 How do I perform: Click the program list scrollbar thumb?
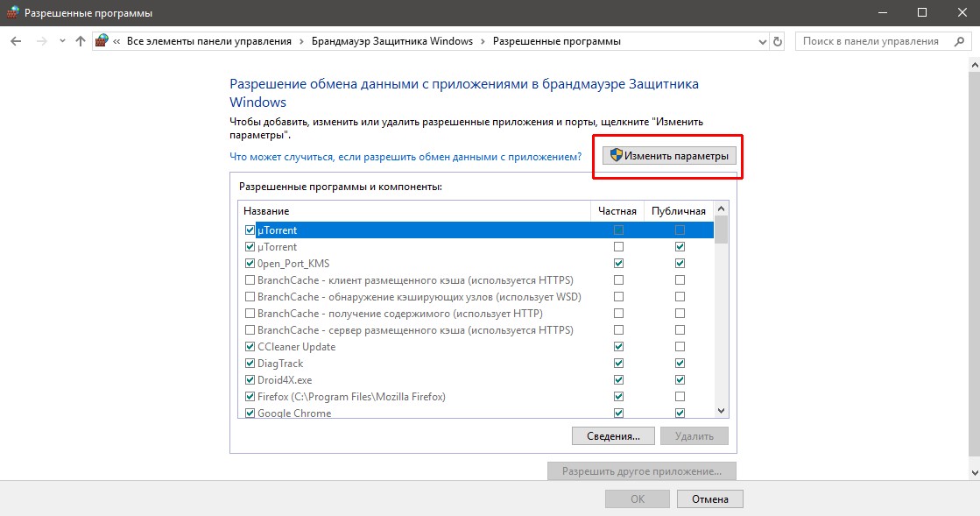[x=722, y=230]
